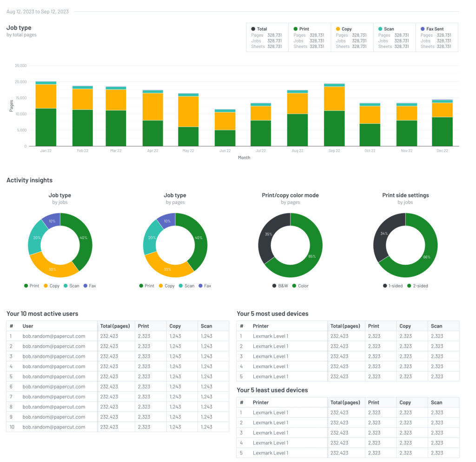Sort most active users by Total (pages) header
This screenshot has width=476, height=462.
115,326
